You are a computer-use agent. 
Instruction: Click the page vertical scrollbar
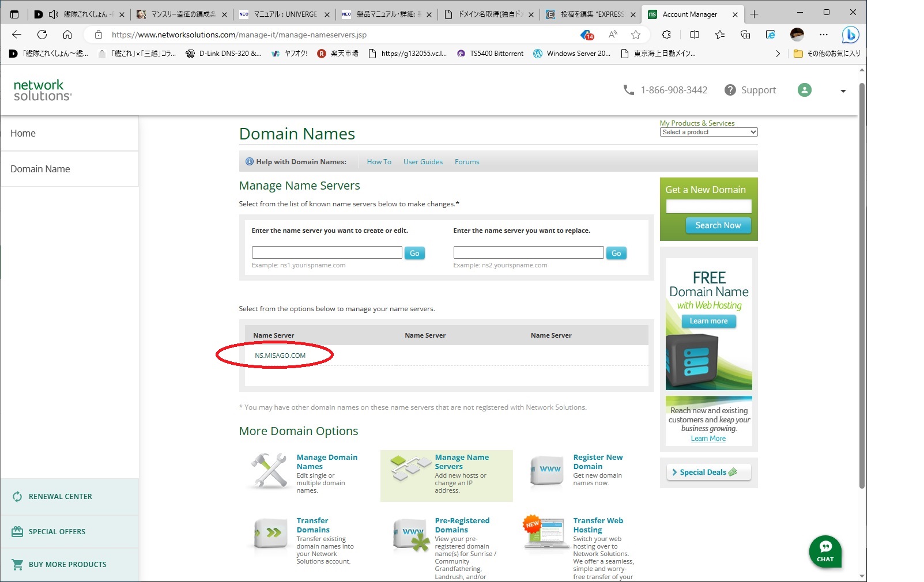[x=862, y=285]
